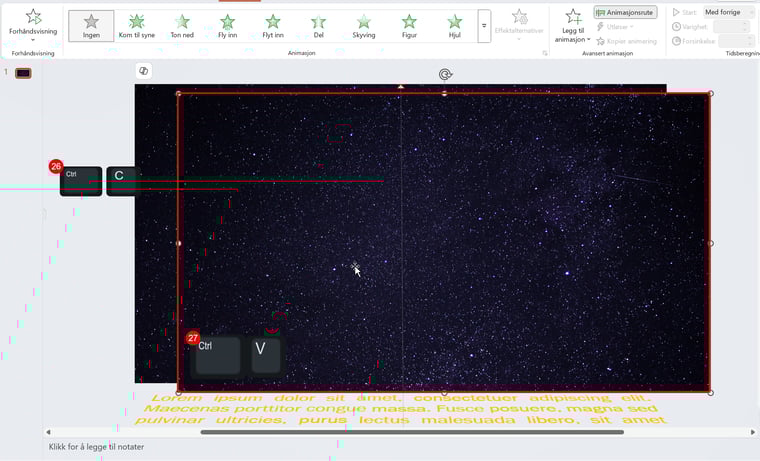Viewport: 760px width, 461px height.
Task: Apply the Skyving animation effect
Action: point(364,26)
